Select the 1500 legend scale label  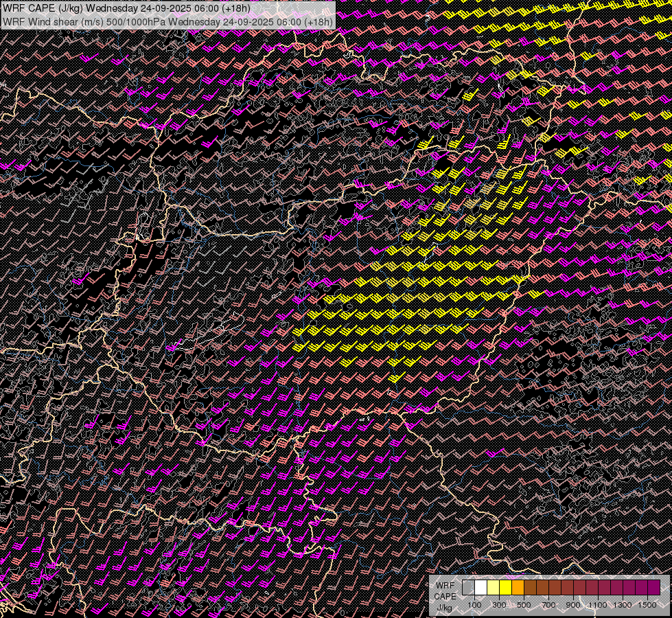[x=647, y=605]
